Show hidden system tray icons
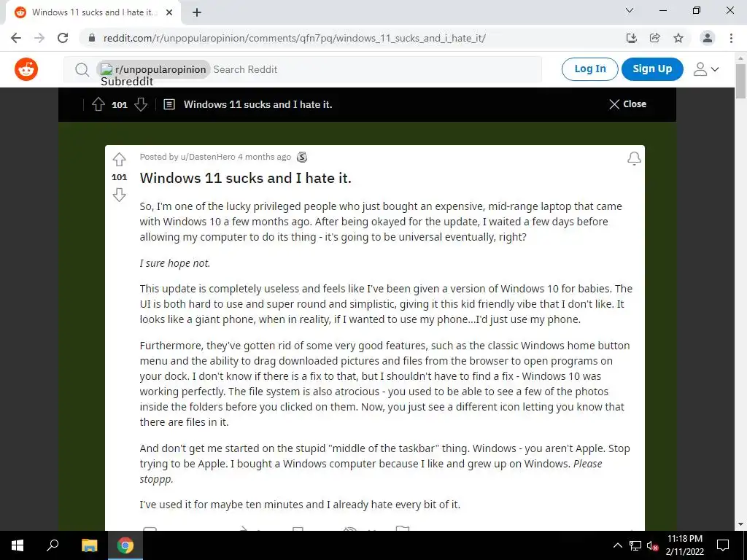Viewport: 747px width, 560px height. click(x=617, y=545)
